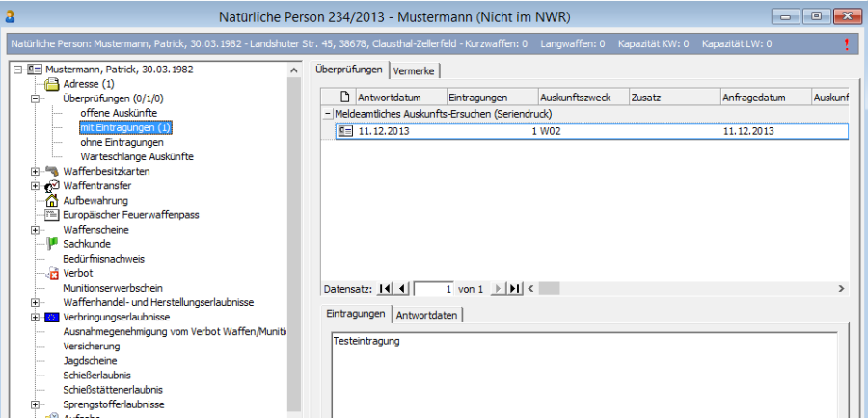The image size is (868, 418).
Task: Go to the last record button
Action: (x=514, y=288)
